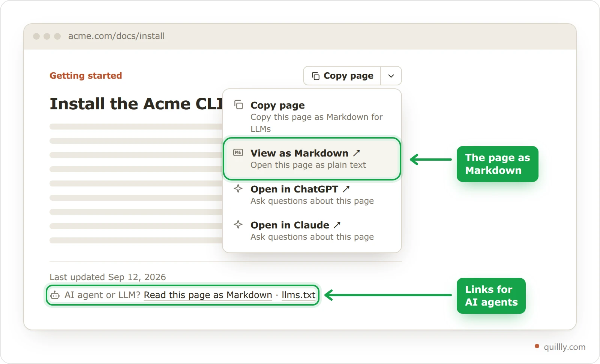This screenshot has width=600, height=364.
Task: Click the copy icon inside the Copy page button
Action: tap(316, 76)
